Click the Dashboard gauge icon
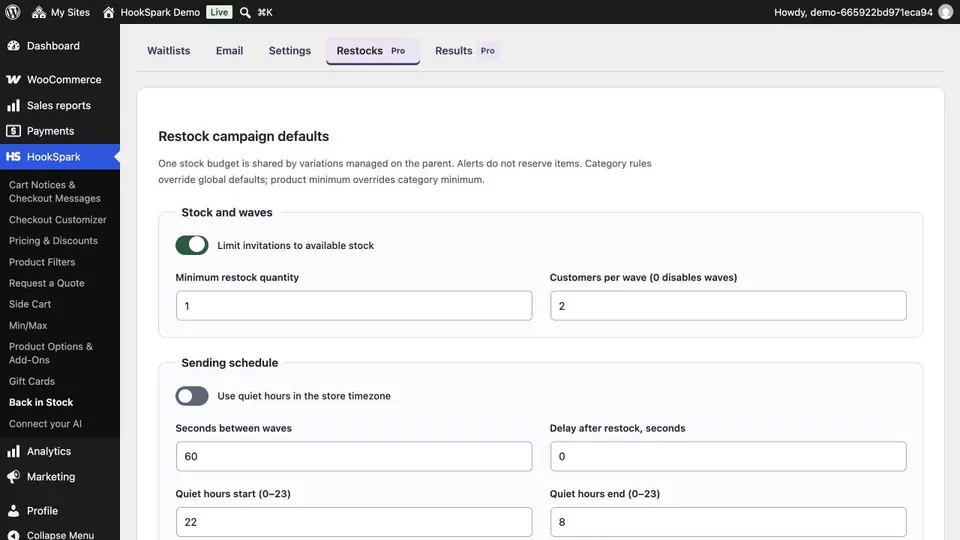This screenshot has height=540, width=960. click(x=13, y=46)
